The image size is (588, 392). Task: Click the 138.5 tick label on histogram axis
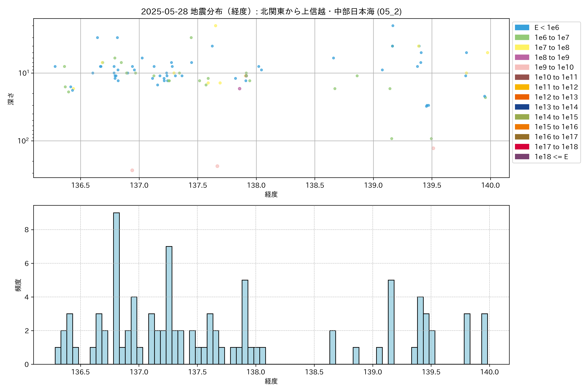[314, 372]
